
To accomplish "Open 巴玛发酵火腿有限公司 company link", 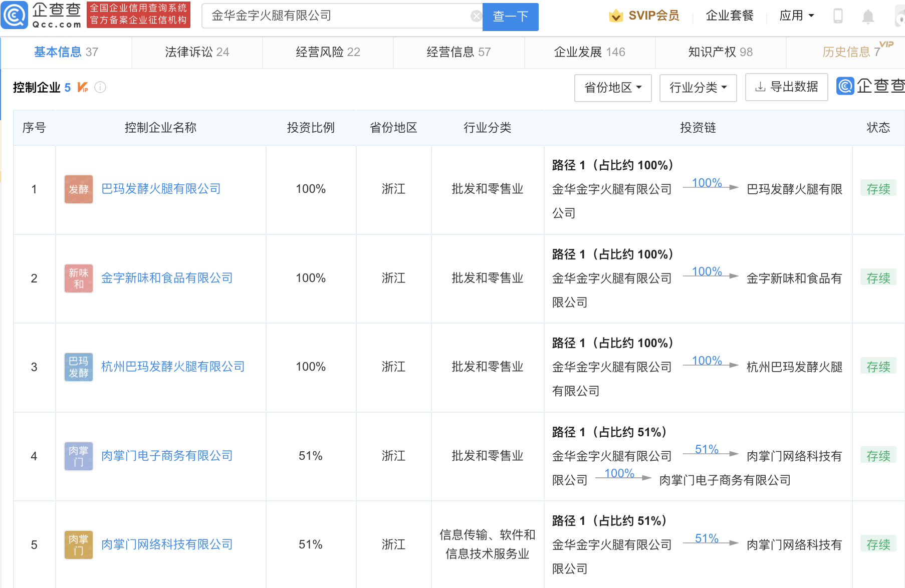I will [x=161, y=189].
